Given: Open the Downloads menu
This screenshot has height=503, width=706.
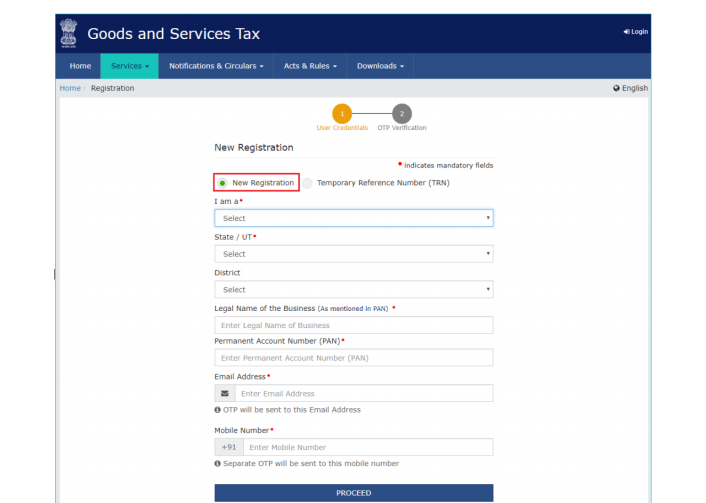Looking at the screenshot, I should click(x=380, y=66).
